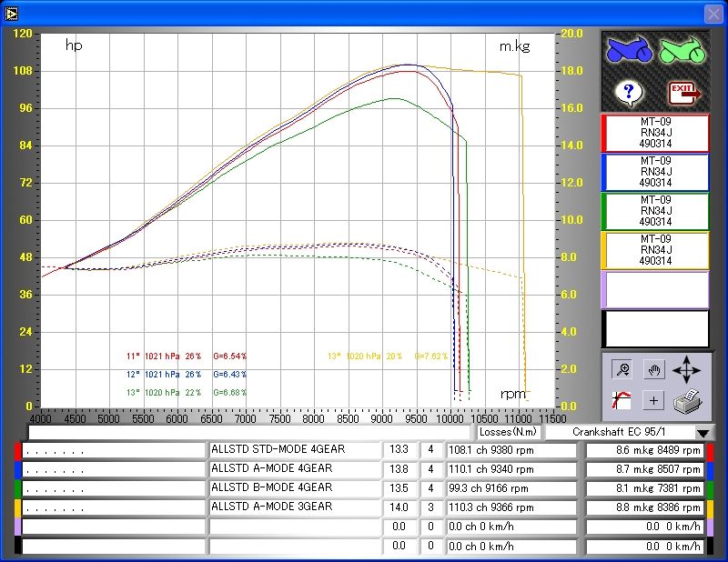Click the ALLSTD A-MODE 4GEAR field
Viewport: 728px width, 562px height.
click(x=294, y=468)
